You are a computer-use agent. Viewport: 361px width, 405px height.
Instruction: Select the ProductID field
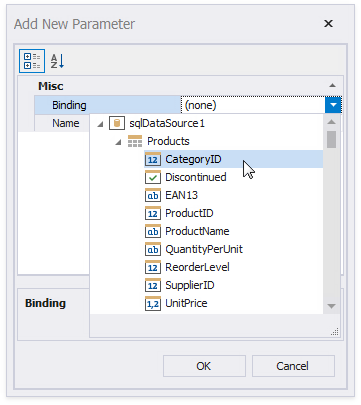(189, 213)
